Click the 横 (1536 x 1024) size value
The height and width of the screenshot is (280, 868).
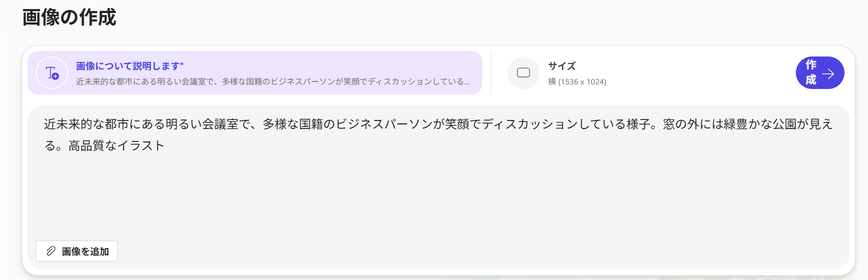pyautogui.click(x=577, y=82)
